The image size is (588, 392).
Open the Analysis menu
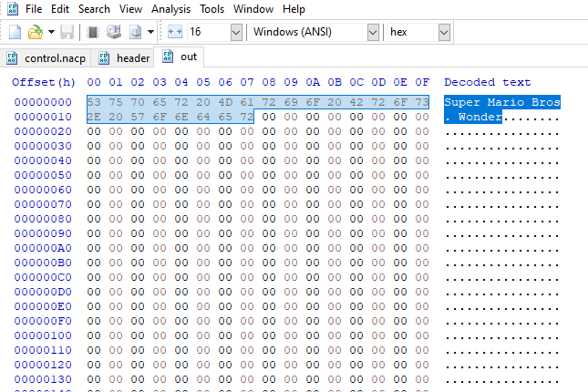pyautogui.click(x=170, y=9)
